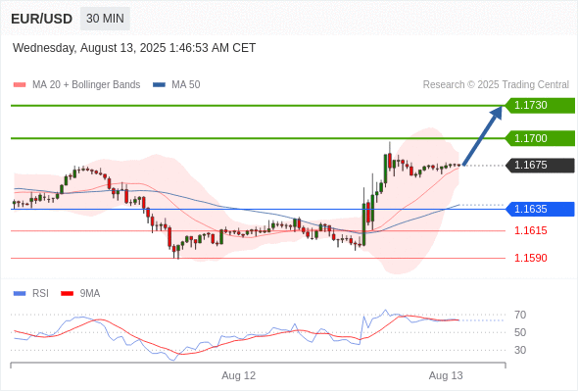Click the 'MA 20 + Bollinger Bands' legend label
Viewport: 578px width, 392px height.
tap(86, 85)
